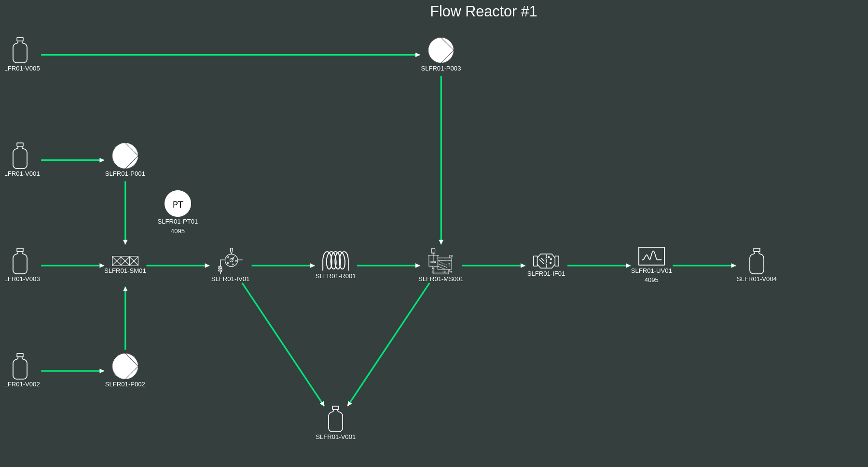This screenshot has width=868, height=467.
Task: Select the V005 reagent bottle icon
Action: pyautogui.click(x=20, y=50)
